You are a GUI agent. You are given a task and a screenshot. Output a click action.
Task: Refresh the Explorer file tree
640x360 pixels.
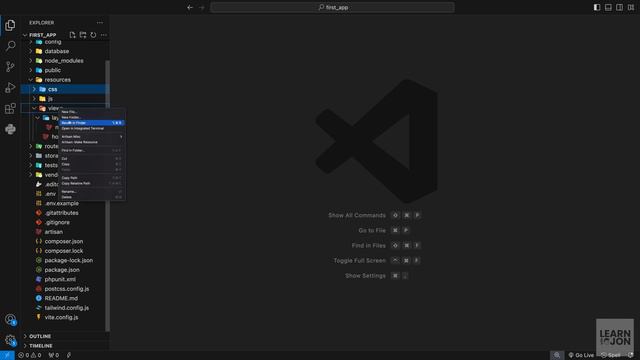pyautogui.click(x=93, y=35)
